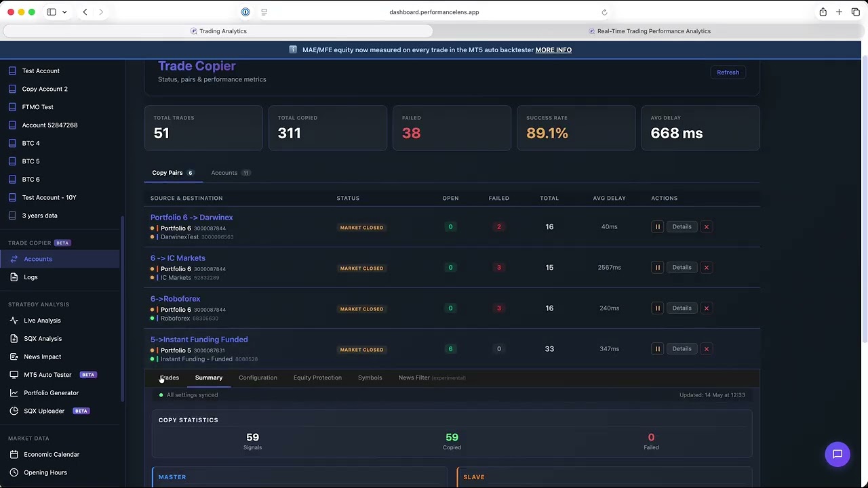Viewport: 868px width, 488px height.
Task: Select Test Account - 10Y
Action: click(49, 197)
